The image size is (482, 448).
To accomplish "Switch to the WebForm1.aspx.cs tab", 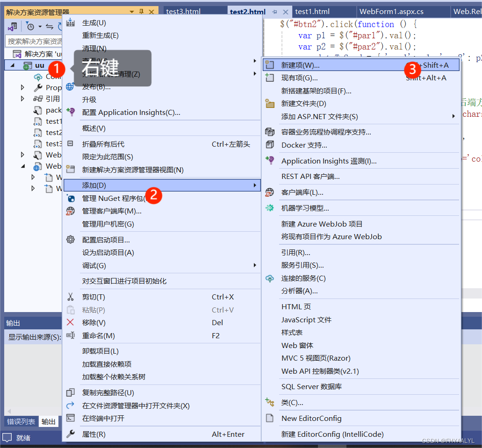I will (x=391, y=12).
